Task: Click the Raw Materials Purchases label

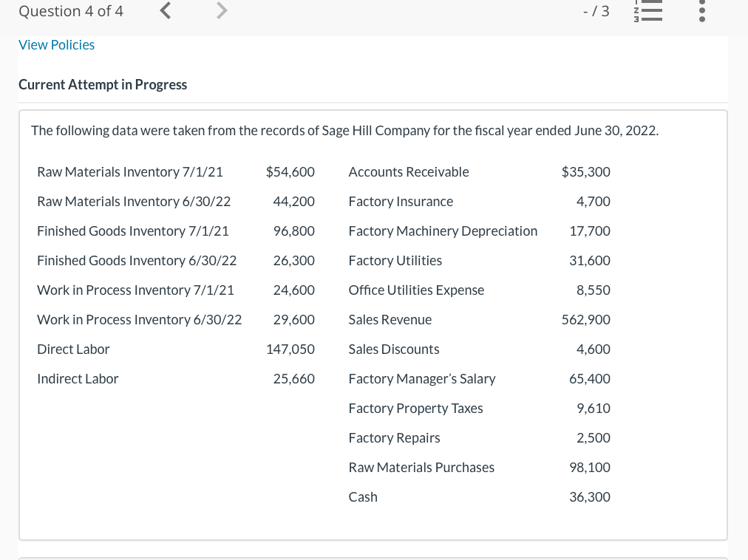Action: pos(422,468)
